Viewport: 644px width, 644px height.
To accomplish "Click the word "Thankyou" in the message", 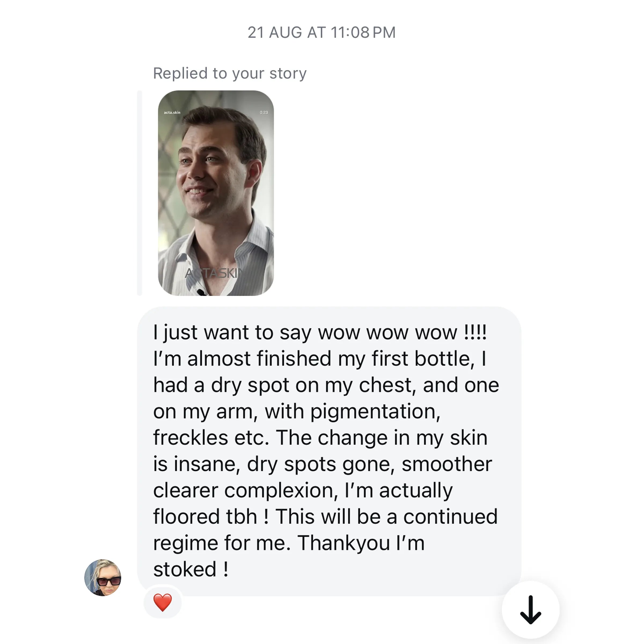I will point(343,543).
